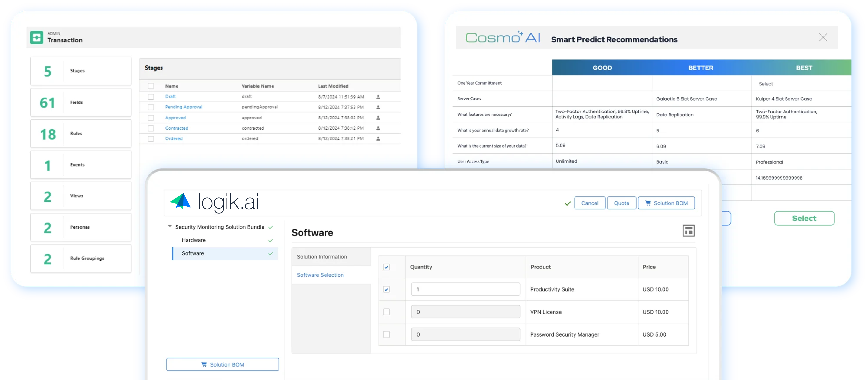The height and width of the screenshot is (380, 868).
Task: Click the cart icon in the Solution BOM button
Action: pos(648,203)
